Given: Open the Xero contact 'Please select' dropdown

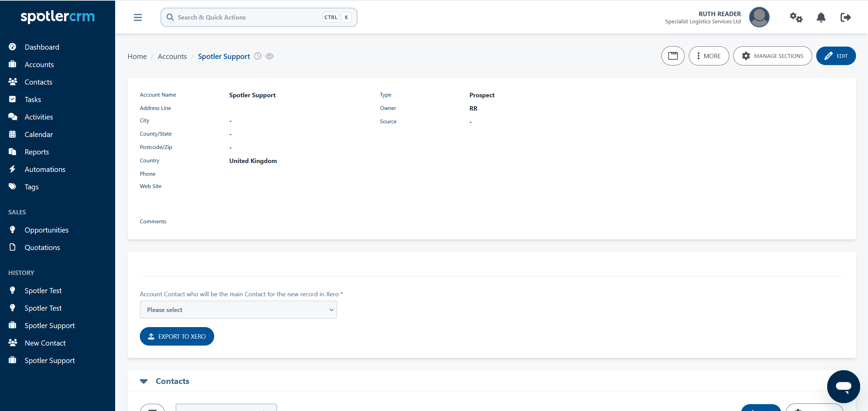Looking at the screenshot, I should 239,310.
